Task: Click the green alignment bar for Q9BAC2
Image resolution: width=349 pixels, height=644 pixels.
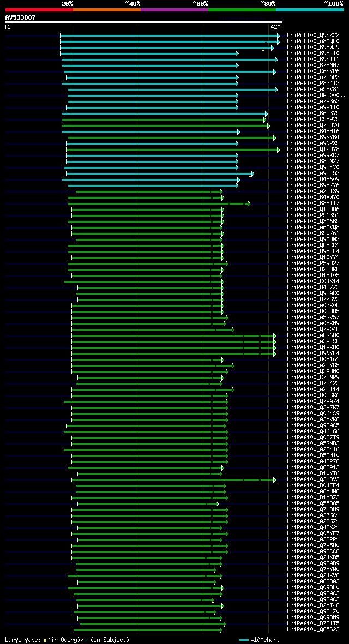Action: click(146, 600)
